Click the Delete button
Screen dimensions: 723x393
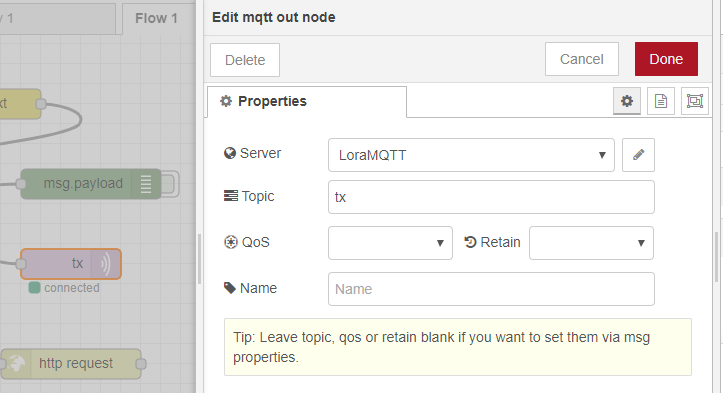point(245,60)
